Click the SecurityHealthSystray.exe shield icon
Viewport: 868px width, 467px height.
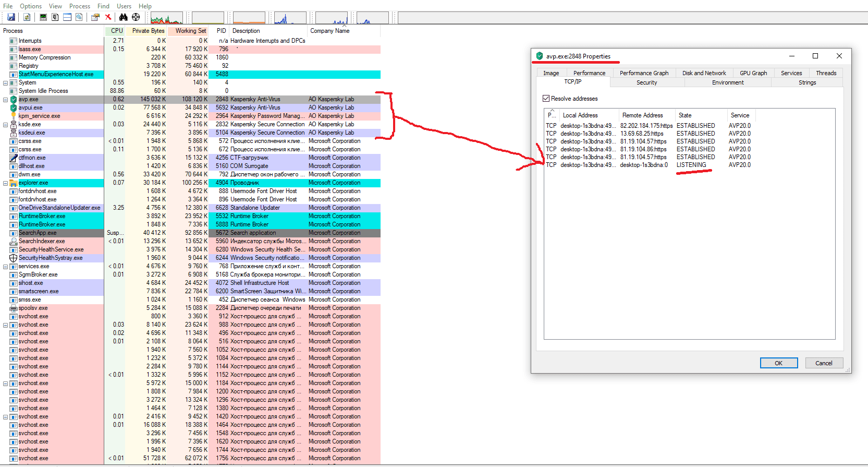pyautogui.click(x=14, y=258)
